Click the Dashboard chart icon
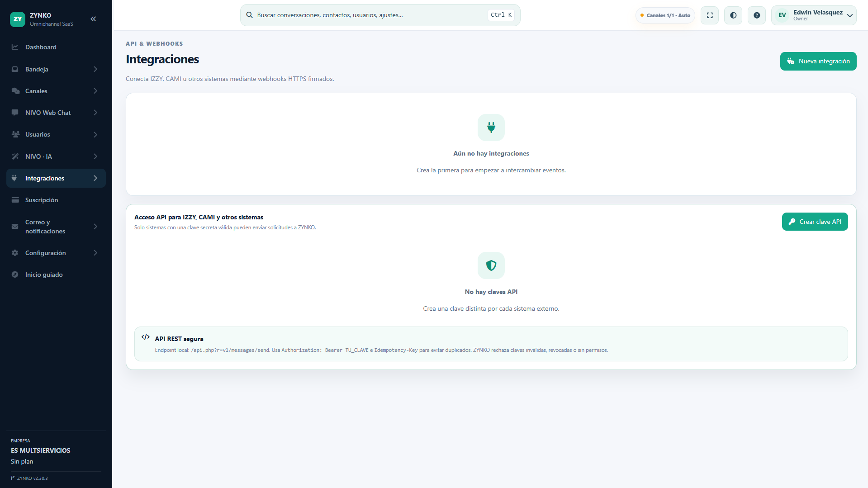868x488 pixels. pyautogui.click(x=15, y=47)
